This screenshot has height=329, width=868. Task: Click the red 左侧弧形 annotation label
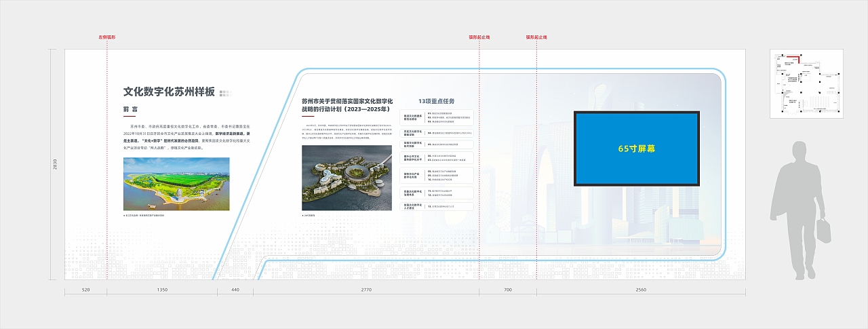107,37
